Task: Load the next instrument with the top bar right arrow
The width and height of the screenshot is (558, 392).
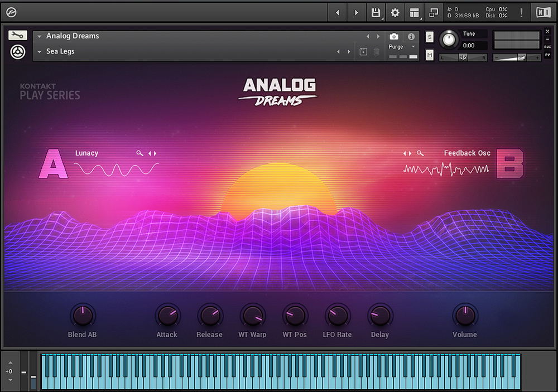Action: [x=356, y=13]
